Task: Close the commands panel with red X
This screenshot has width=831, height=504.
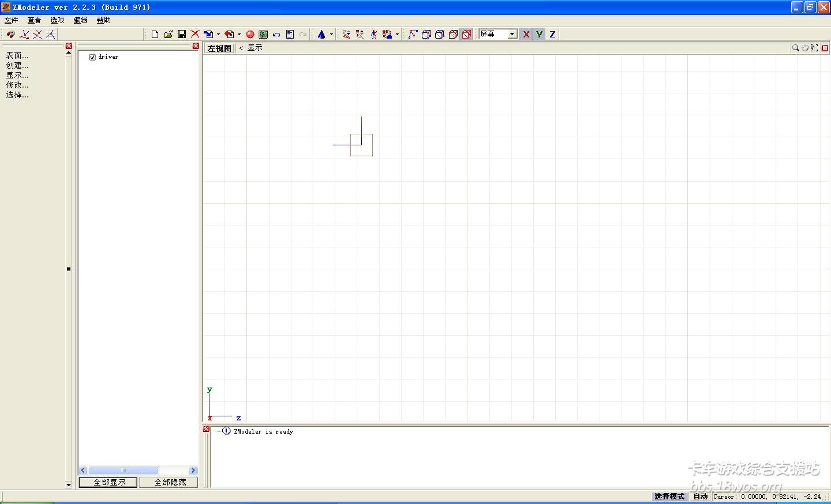Action: (x=69, y=46)
